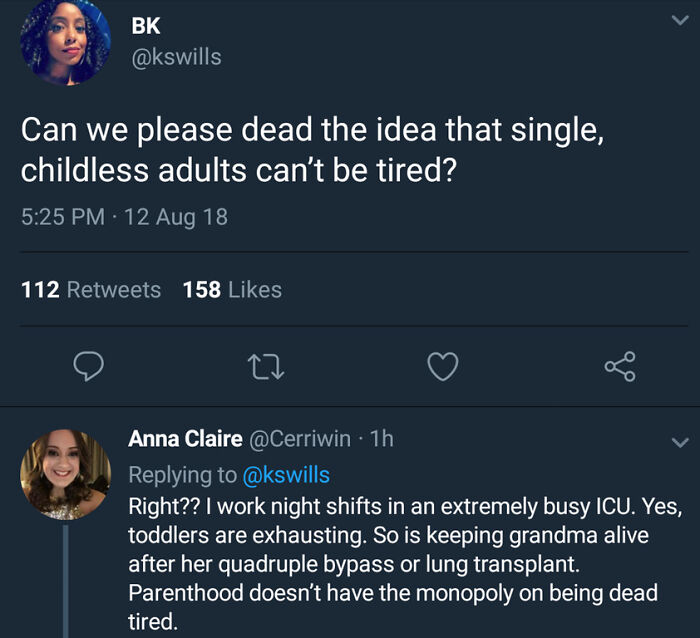The width and height of the screenshot is (700, 638).
Task: Open BK's profile picture
Action: click(x=64, y=40)
